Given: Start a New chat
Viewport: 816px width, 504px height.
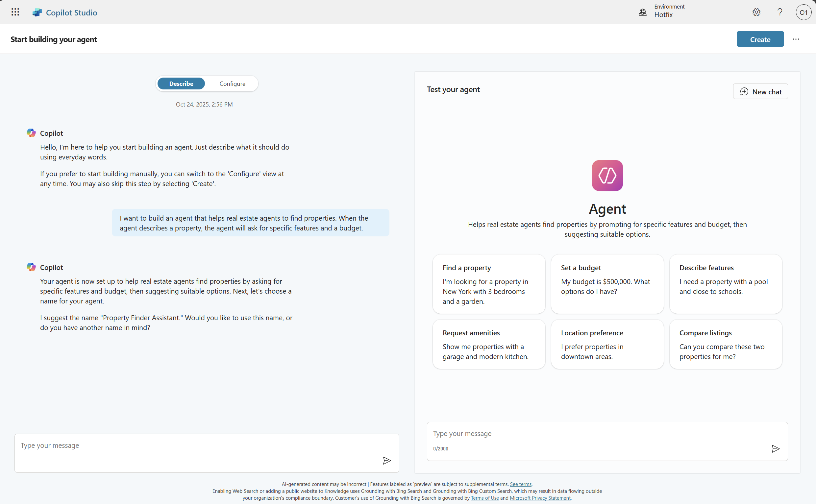Looking at the screenshot, I should pyautogui.click(x=760, y=92).
